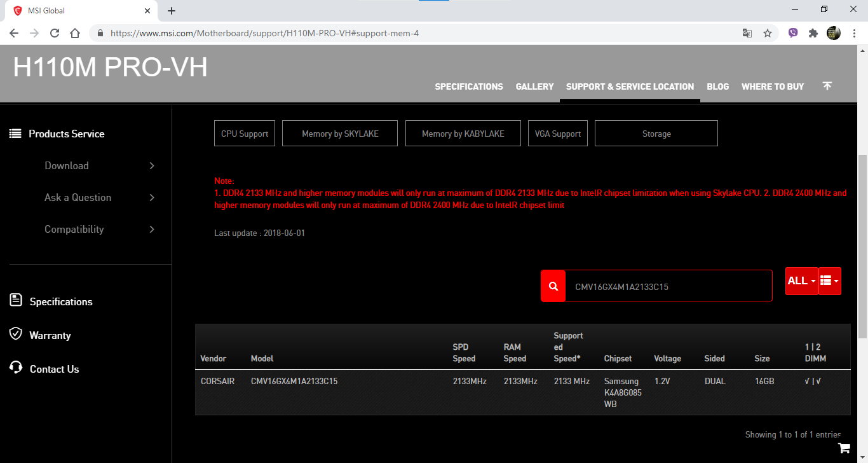Image resolution: width=868 pixels, height=463 pixels.
Task: Open the Contact Us sidebar link
Action: pos(55,369)
